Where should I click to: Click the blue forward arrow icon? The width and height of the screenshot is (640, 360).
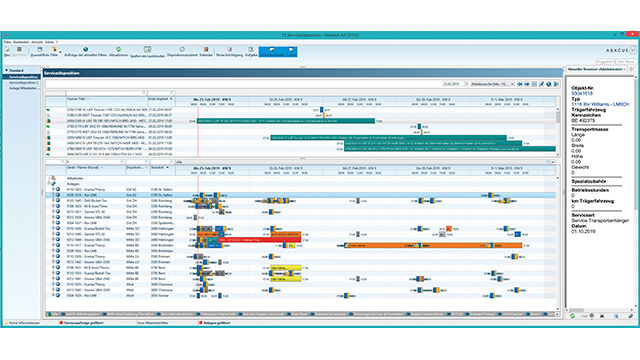(527, 84)
